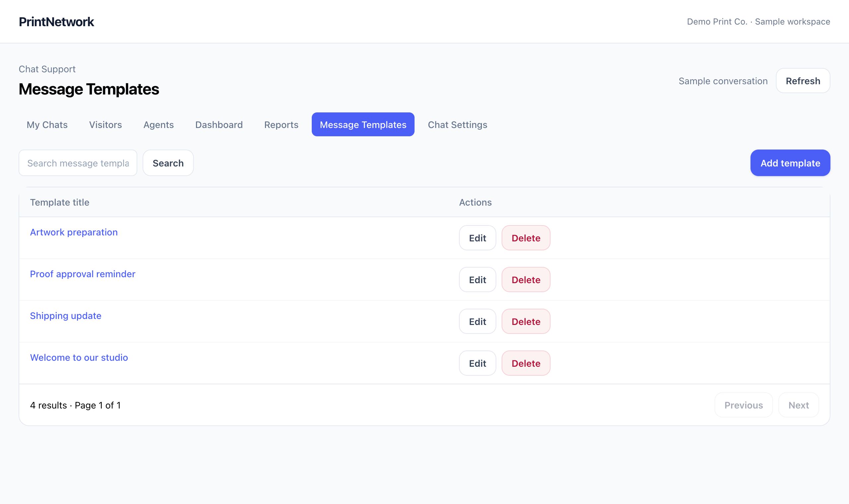Screen dimensions: 849x504
Task: Open Chat Settings tab
Action: tap(457, 125)
